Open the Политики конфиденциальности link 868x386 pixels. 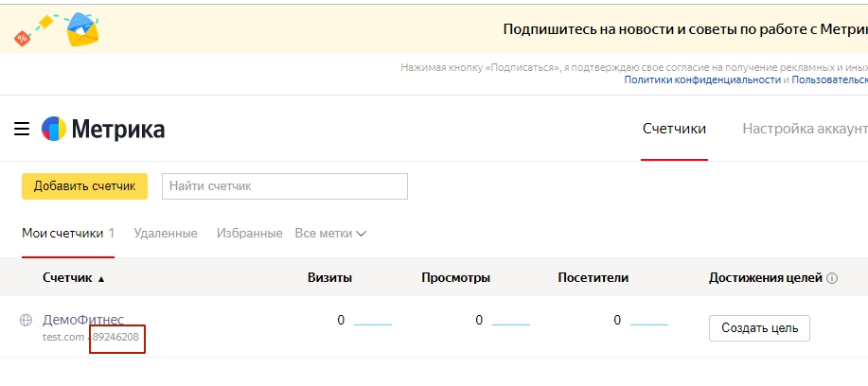click(x=702, y=79)
